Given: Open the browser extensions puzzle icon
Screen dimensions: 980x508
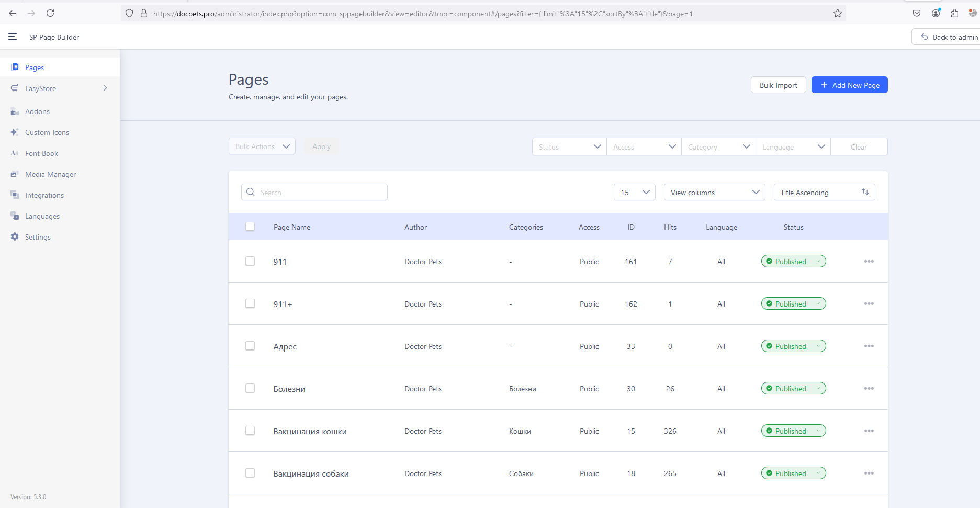Looking at the screenshot, I should click(x=954, y=13).
